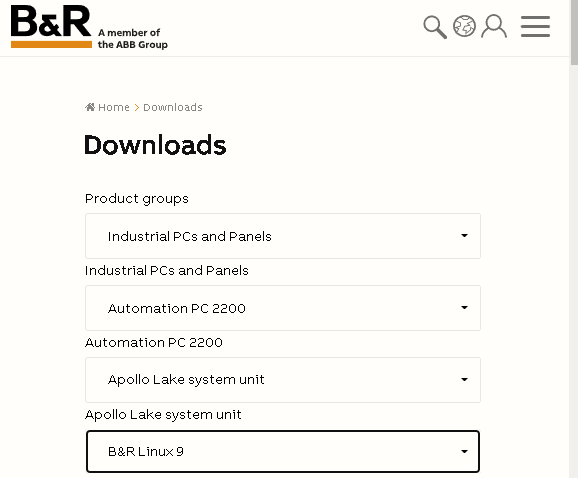The image size is (578, 478).
Task: Click the globe language selector icon
Action: tap(464, 26)
